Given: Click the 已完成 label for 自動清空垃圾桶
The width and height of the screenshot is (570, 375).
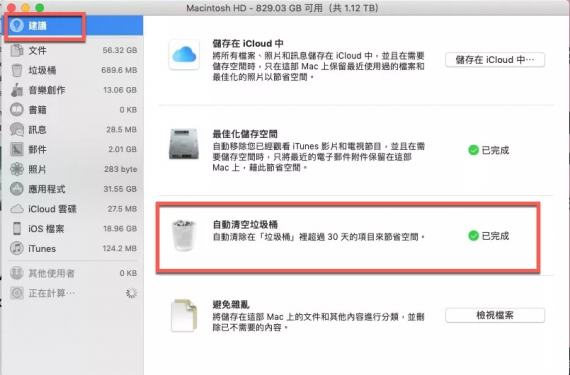Looking at the screenshot, I should point(495,236).
